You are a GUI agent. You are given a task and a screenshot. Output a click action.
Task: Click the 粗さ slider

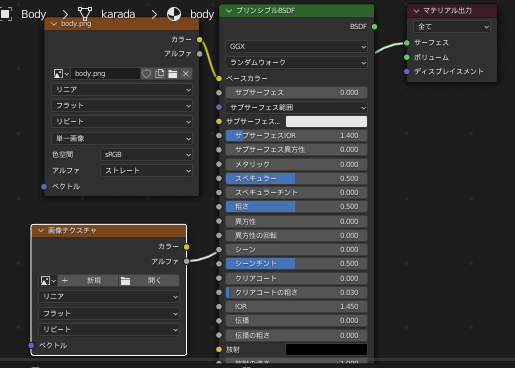(x=296, y=207)
